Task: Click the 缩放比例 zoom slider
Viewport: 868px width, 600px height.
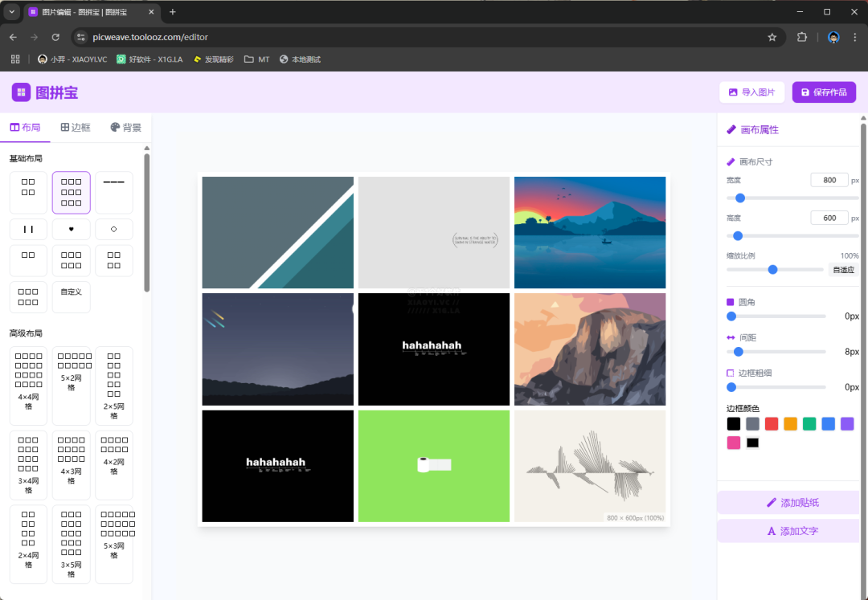Action: (x=775, y=269)
